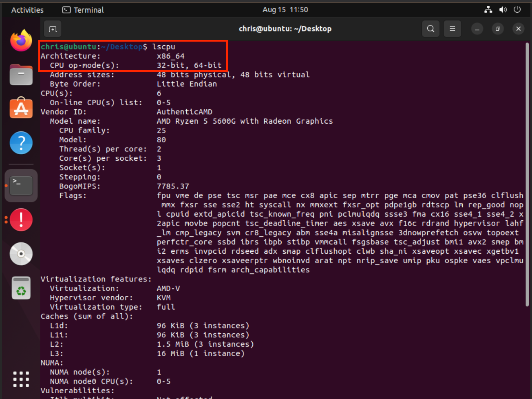Click the 'Thread(s) per core:' label
This screenshot has height=399, width=532.
(103, 149)
